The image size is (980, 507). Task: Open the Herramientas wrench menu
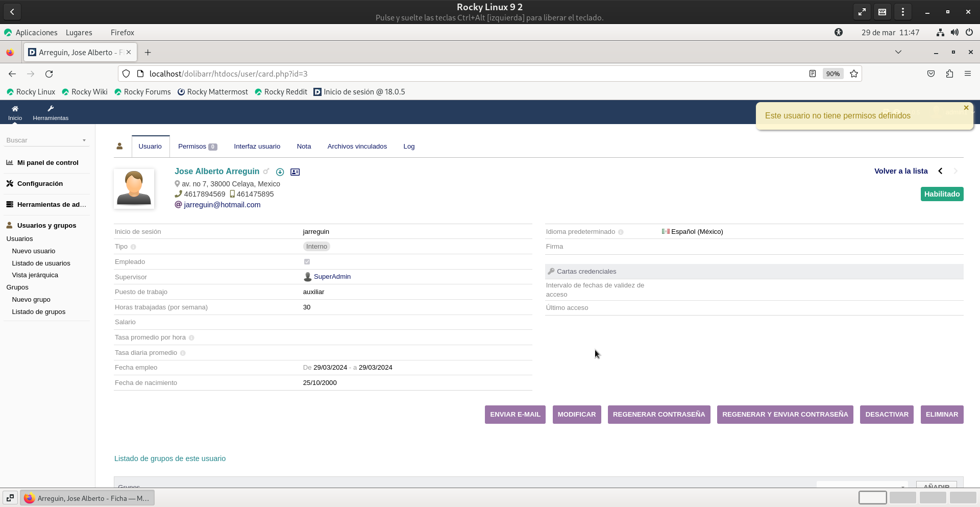point(51,109)
